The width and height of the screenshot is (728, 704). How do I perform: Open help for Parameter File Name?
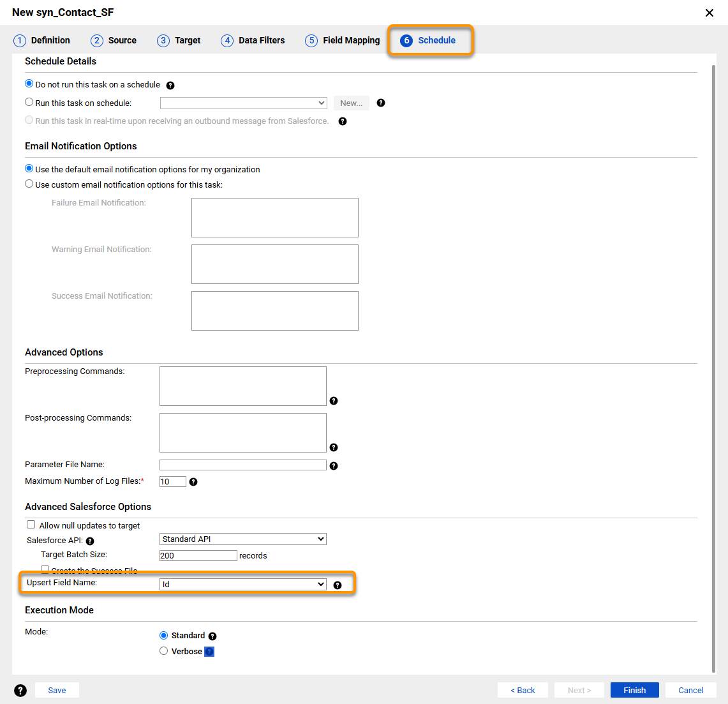[x=333, y=466]
